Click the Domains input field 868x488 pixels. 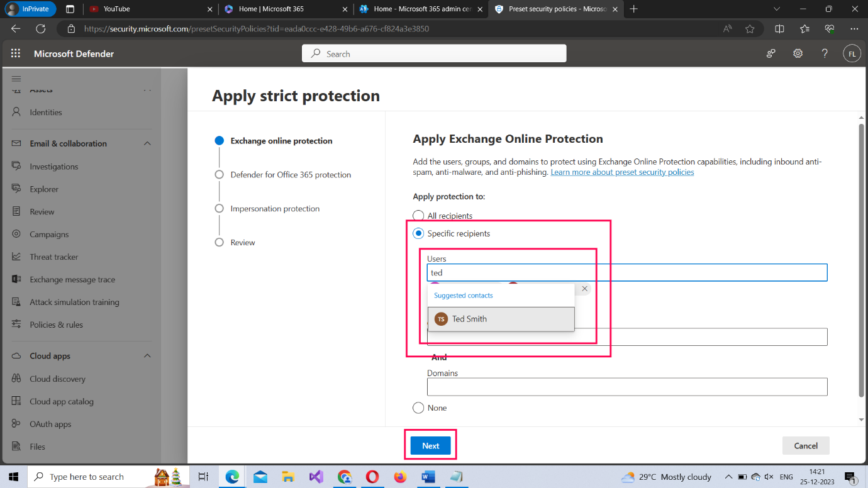(626, 387)
